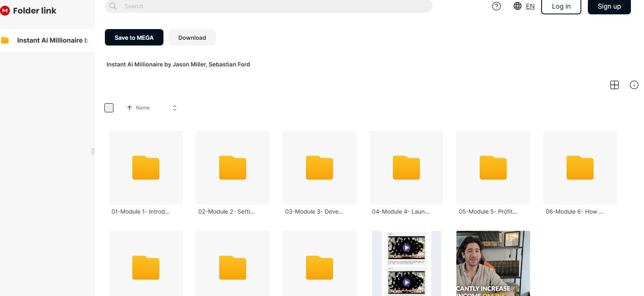Click the Log in button
This screenshot has width=644, height=296.
[x=561, y=6]
